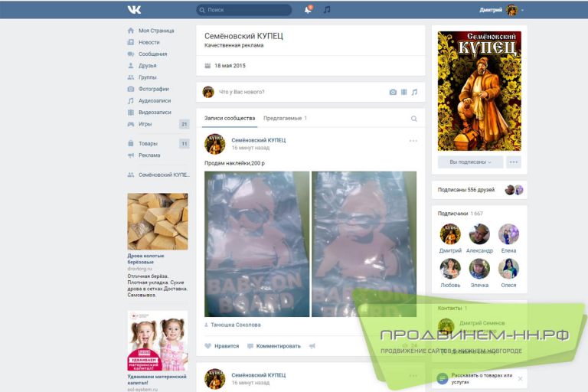Open the Танюшка Соколова author link
The height and width of the screenshot is (392, 588).
tap(236, 325)
